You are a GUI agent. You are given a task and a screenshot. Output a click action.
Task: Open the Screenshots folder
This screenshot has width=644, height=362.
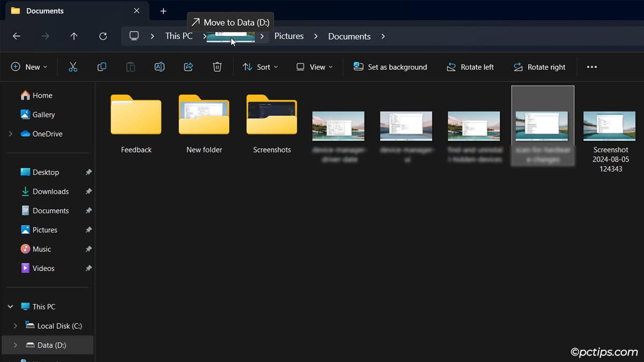pos(272,115)
